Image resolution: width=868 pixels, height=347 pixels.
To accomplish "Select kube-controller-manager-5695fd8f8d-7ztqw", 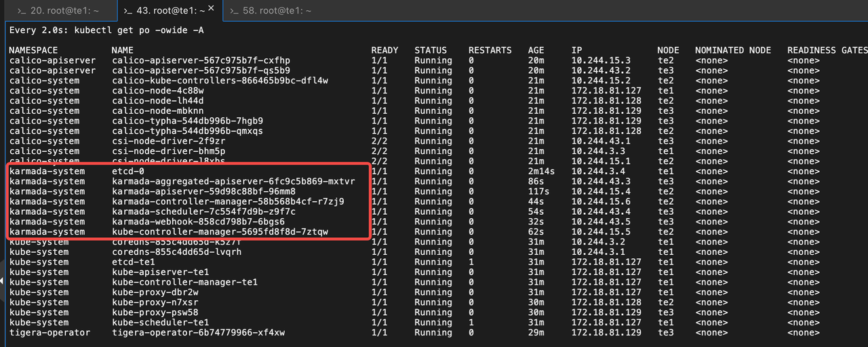I will (220, 232).
